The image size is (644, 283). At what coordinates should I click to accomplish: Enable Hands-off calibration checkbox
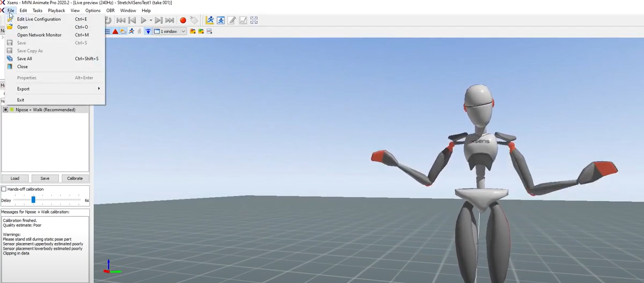pyautogui.click(x=4, y=189)
